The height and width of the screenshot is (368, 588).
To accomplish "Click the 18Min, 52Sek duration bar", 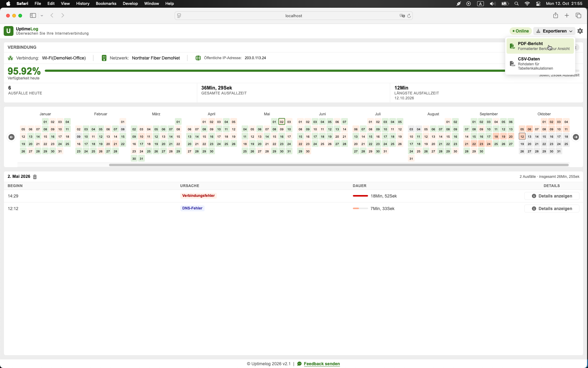I will coord(360,196).
